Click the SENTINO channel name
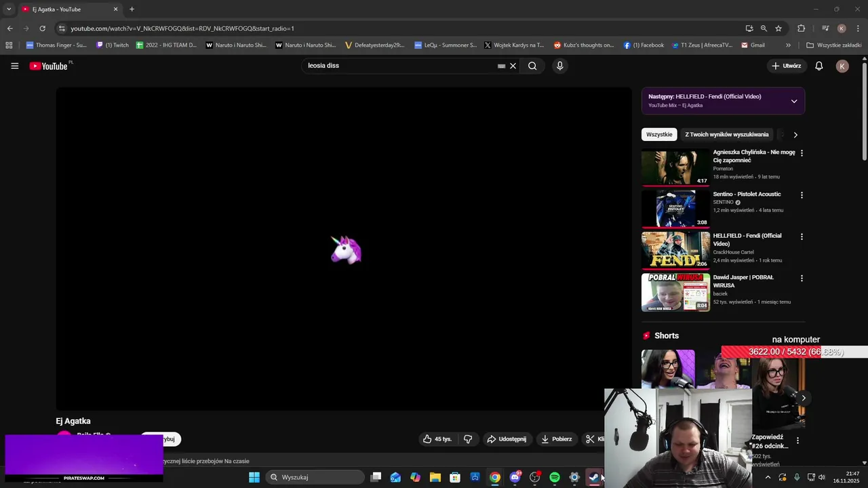Screen dimensions: 868x488 723,202
